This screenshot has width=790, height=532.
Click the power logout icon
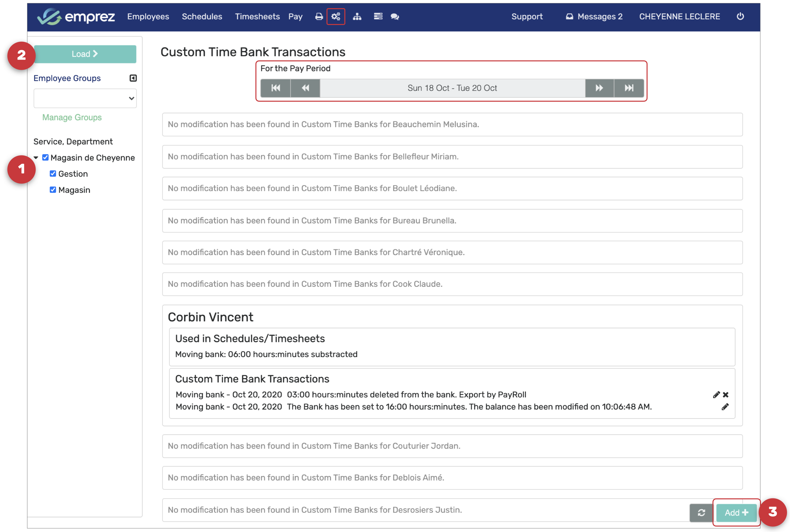740,16
